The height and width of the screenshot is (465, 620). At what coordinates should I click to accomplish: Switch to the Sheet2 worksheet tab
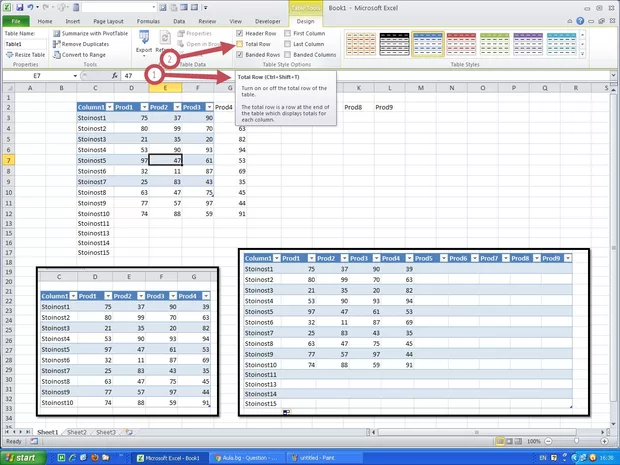[77, 432]
